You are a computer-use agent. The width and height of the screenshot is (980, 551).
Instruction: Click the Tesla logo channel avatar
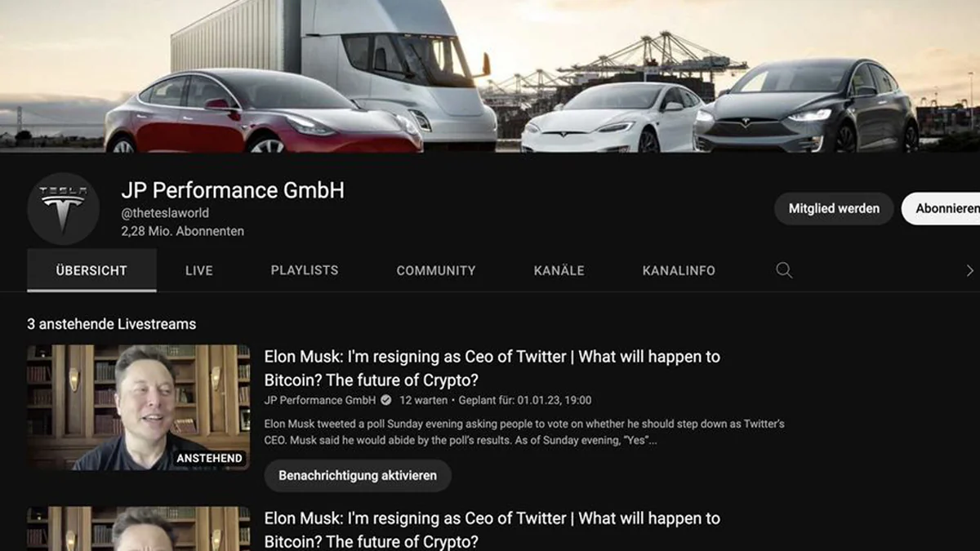tap(63, 209)
